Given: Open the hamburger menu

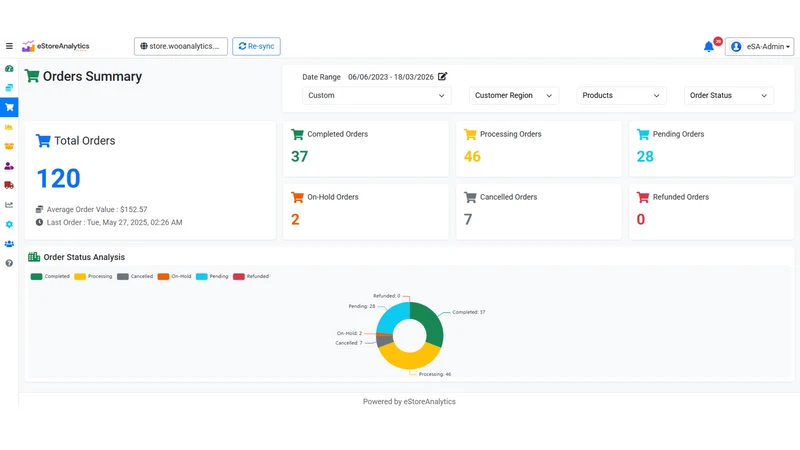Looking at the screenshot, I should (x=9, y=46).
